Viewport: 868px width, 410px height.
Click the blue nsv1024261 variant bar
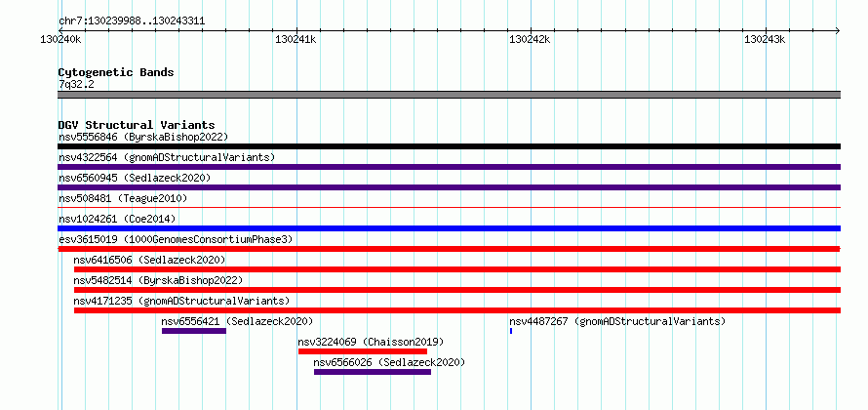[449, 228]
